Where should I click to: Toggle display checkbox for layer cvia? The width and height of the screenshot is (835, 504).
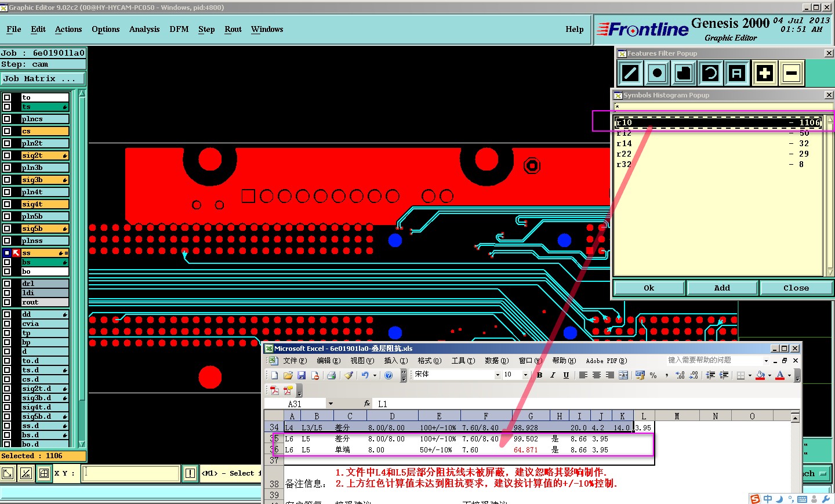[7, 324]
